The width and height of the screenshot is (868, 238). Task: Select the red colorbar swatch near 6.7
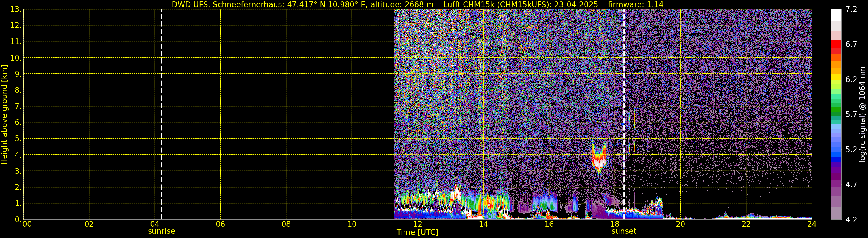[x=836, y=44]
